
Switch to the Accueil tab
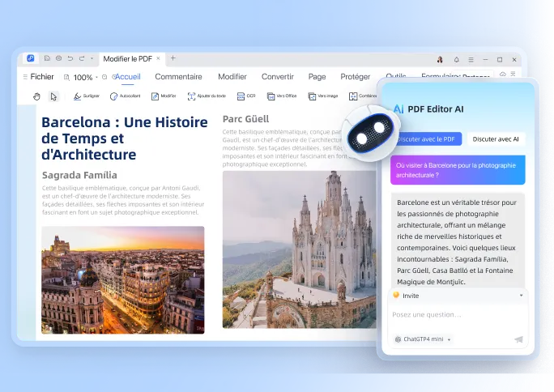tap(127, 77)
